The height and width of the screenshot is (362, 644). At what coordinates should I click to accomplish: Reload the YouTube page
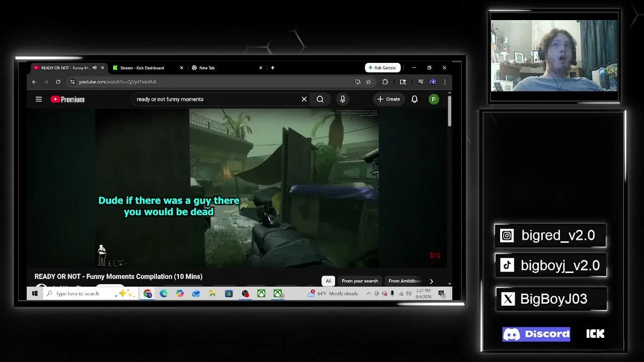tap(58, 82)
